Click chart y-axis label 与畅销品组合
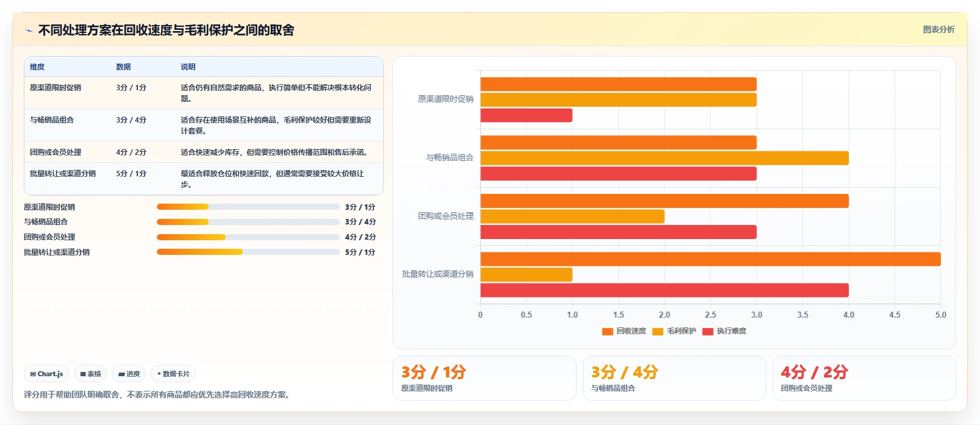980x425 pixels. pyautogui.click(x=450, y=157)
